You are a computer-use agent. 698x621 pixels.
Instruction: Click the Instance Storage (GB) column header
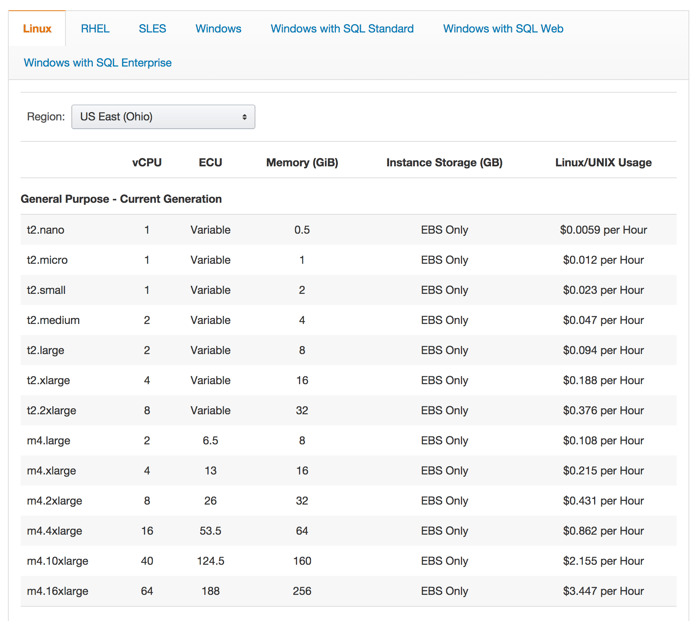click(x=444, y=162)
